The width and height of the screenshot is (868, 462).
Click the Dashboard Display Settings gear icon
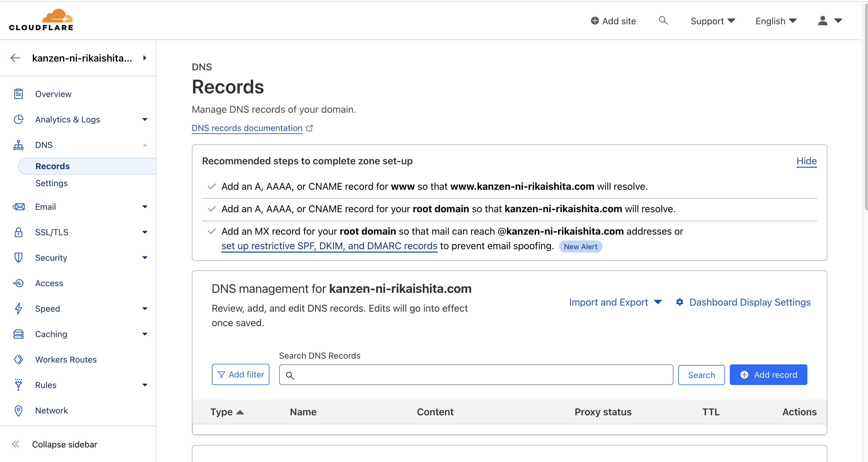[x=680, y=302]
